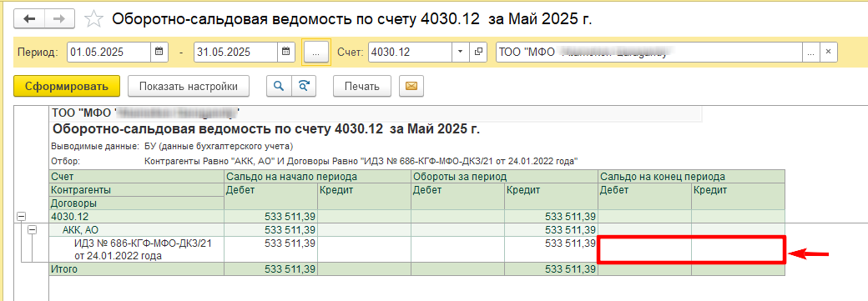Select contract ИДЗ № 686-КГФ-МФО-ДКЗ/21 cell

(136, 249)
